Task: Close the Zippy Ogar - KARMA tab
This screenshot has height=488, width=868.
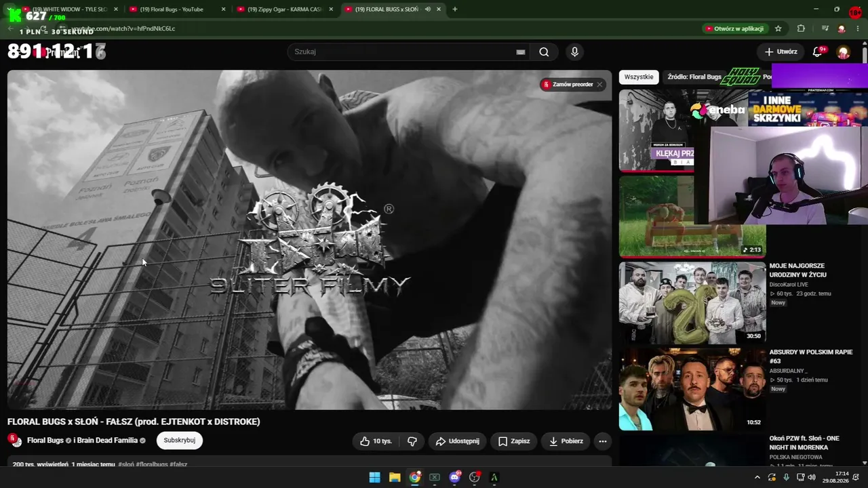Action: (332, 9)
